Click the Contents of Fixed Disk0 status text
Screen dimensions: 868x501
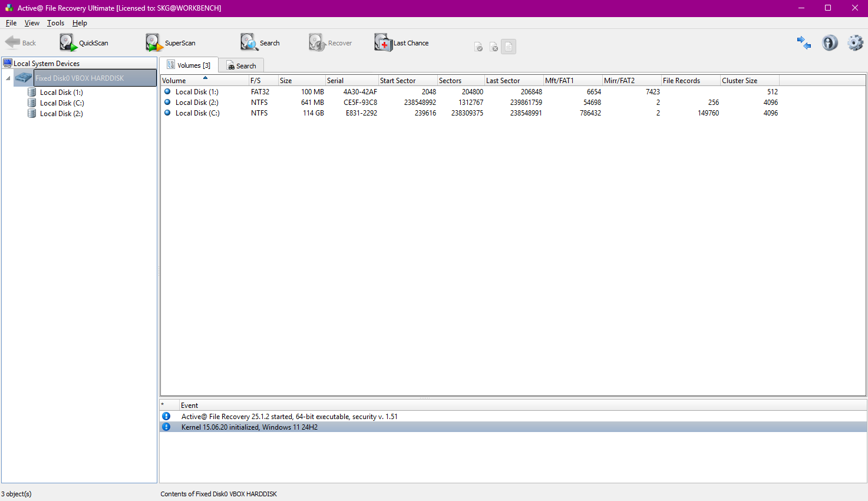[x=219, y=494]
